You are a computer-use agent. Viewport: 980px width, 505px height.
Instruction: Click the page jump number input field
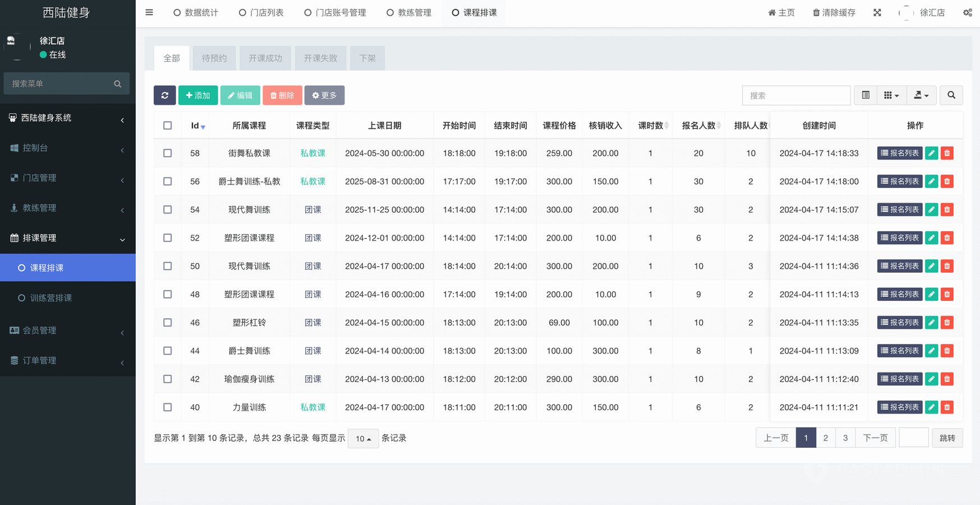[913, 438]
